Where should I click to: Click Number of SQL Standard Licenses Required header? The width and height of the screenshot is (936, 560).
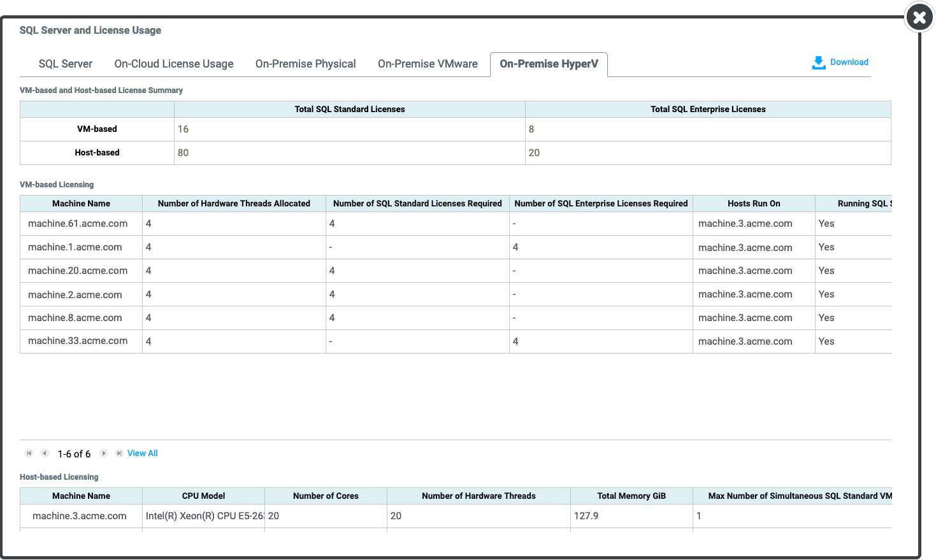coord(417,204)
